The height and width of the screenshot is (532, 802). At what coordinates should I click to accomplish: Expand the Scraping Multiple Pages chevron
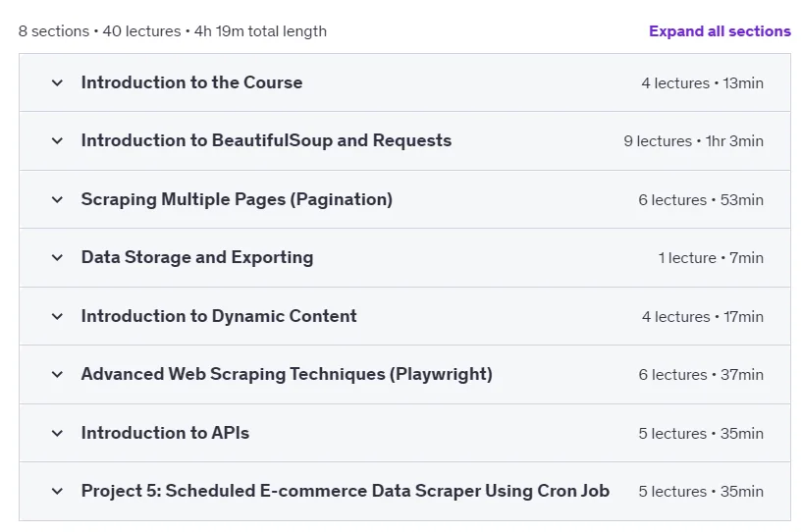pyautogui.click(x=57, y=199)
